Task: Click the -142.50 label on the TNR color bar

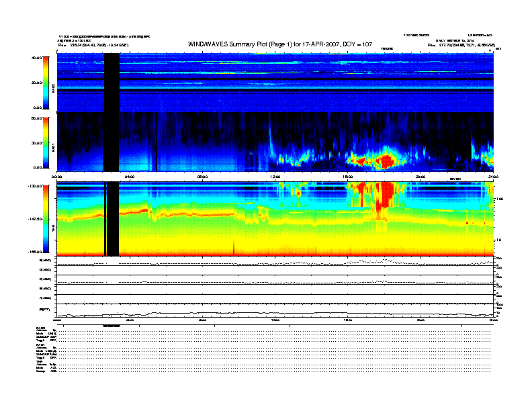Action: point(36,219)
